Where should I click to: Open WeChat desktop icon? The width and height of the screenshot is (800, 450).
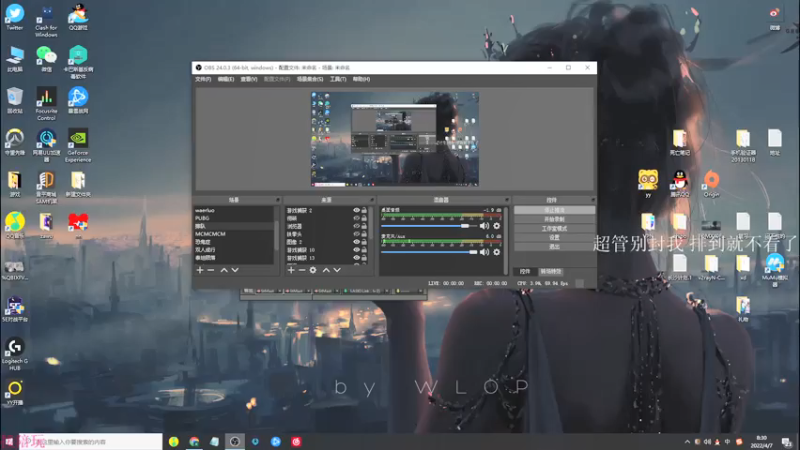pos(46,59)
